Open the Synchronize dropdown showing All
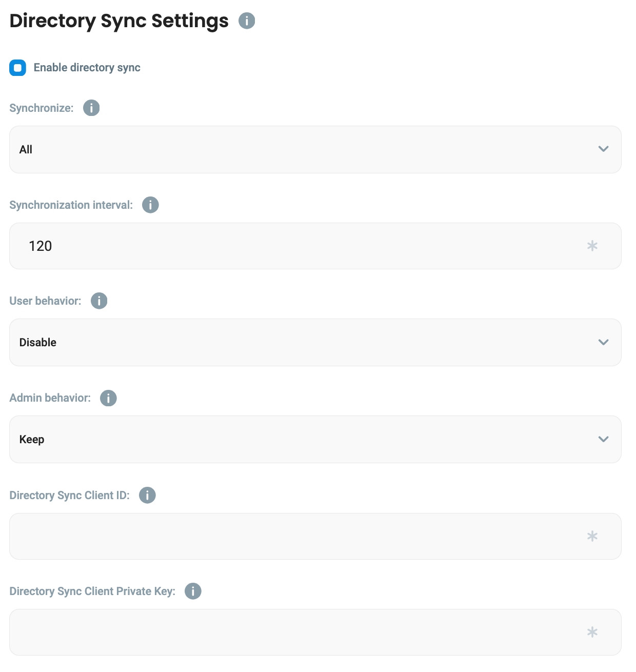The width and height of the screenshot is (636, 672). pos(308,149)
